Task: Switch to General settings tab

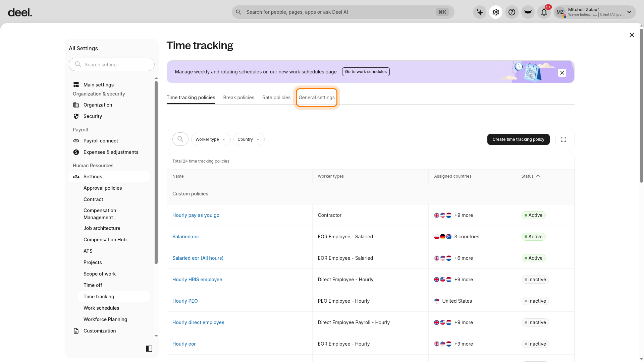Action: click(x=317, y=98)
